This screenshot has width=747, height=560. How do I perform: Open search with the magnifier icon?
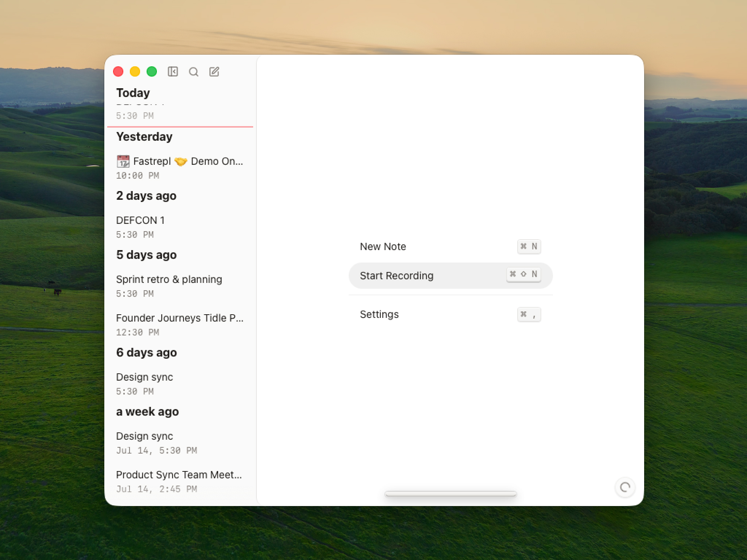click(x=194, y=71)
